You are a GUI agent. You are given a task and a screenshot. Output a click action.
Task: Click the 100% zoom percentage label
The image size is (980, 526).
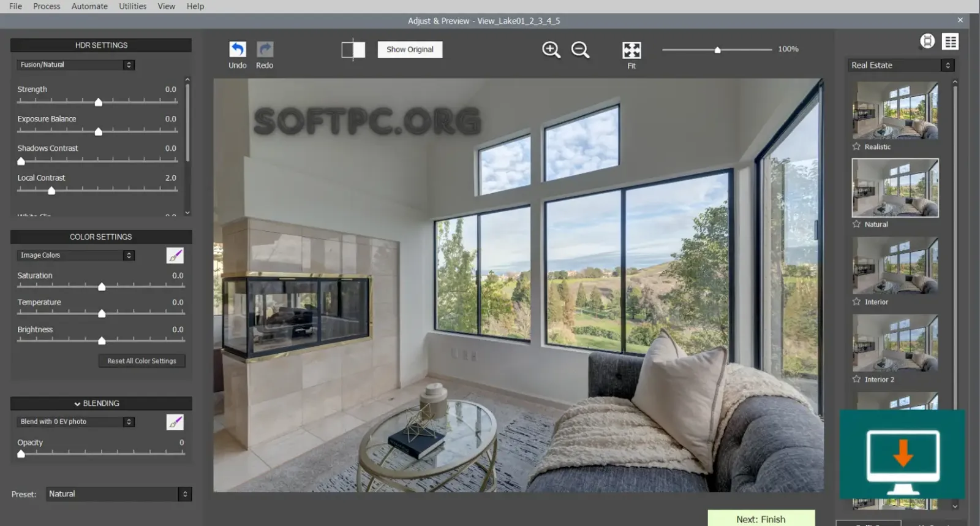788,49
